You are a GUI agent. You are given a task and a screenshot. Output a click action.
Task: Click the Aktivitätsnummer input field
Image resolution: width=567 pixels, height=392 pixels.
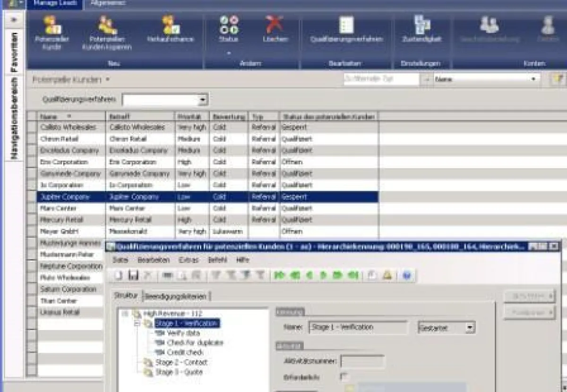click(364, 361)
